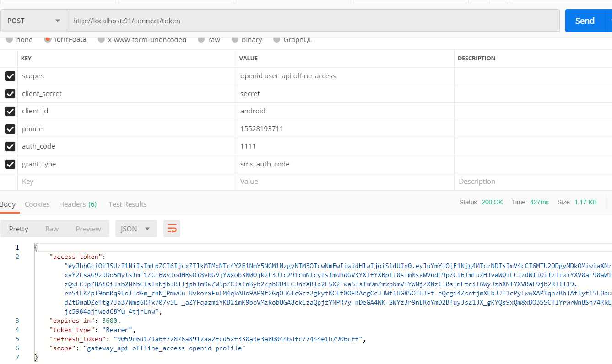Select x-www-form-urlencoded body type
This screenshot has width=612, height=364.
click(142, 40)
